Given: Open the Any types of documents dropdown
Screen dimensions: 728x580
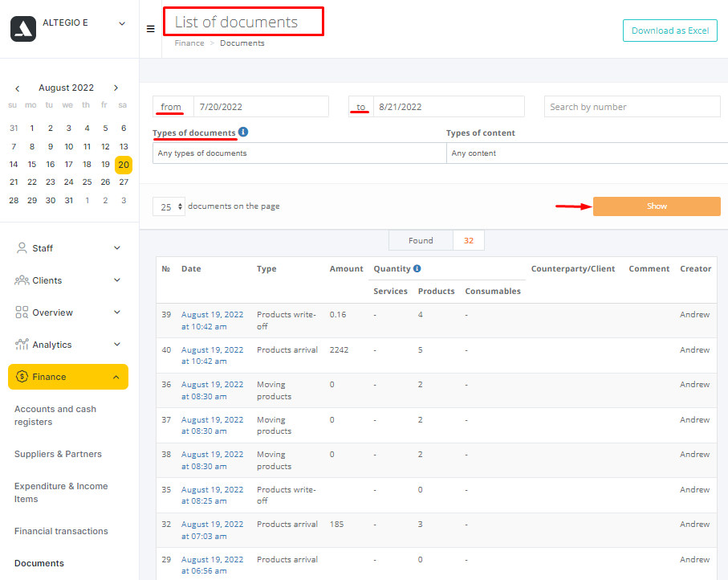Looking at the screenshot, I should click(299, 153).
